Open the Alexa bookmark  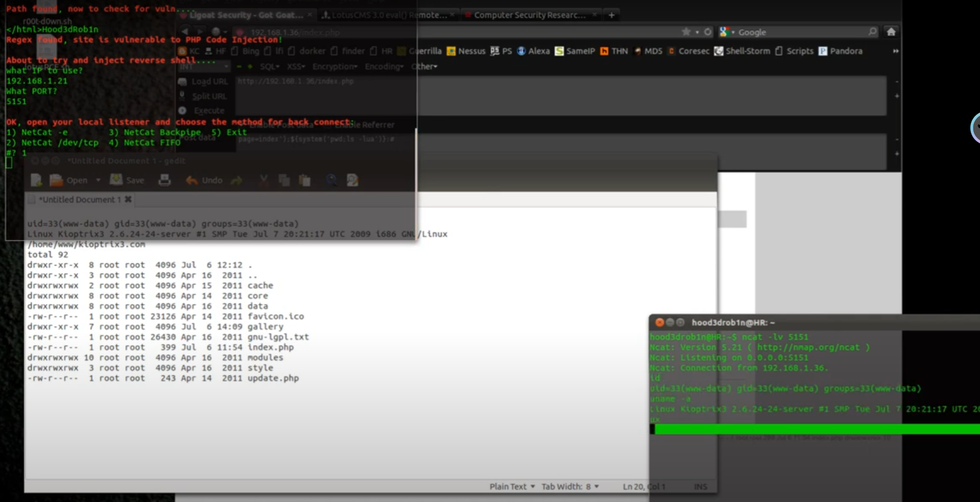[533, 51]
